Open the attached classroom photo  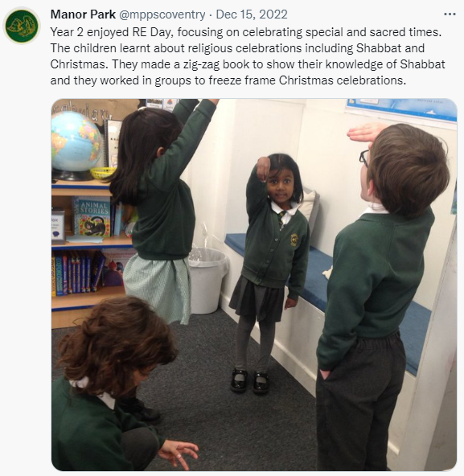coord(254,285)
